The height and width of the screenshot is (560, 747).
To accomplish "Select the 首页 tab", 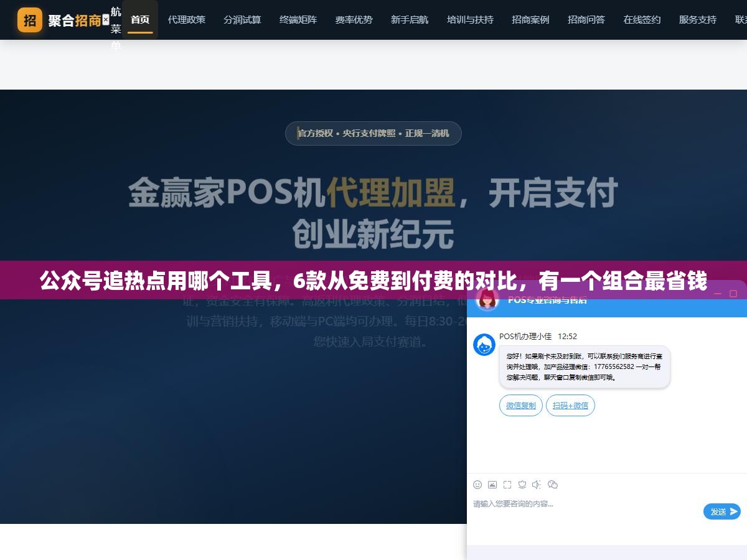I will 140,20.
